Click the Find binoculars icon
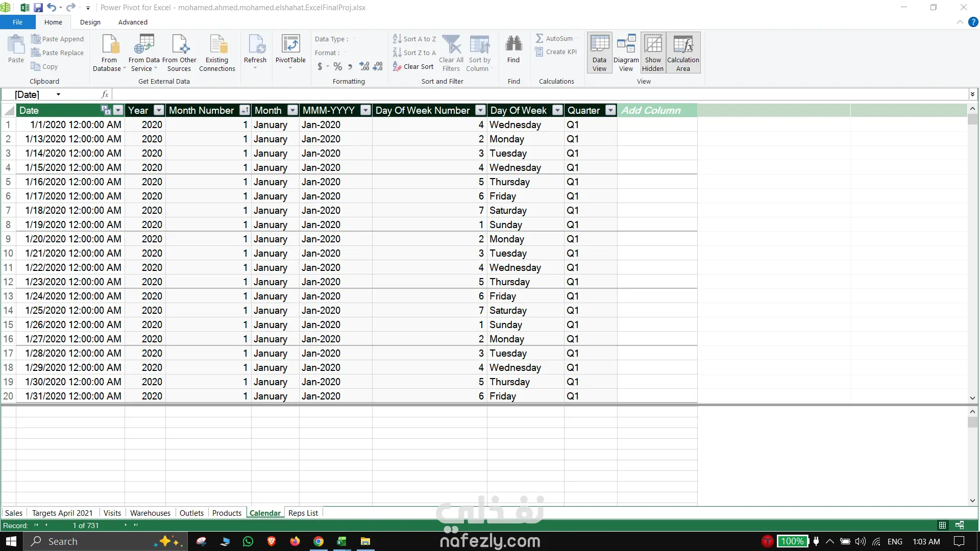 (x=513, y=45)
